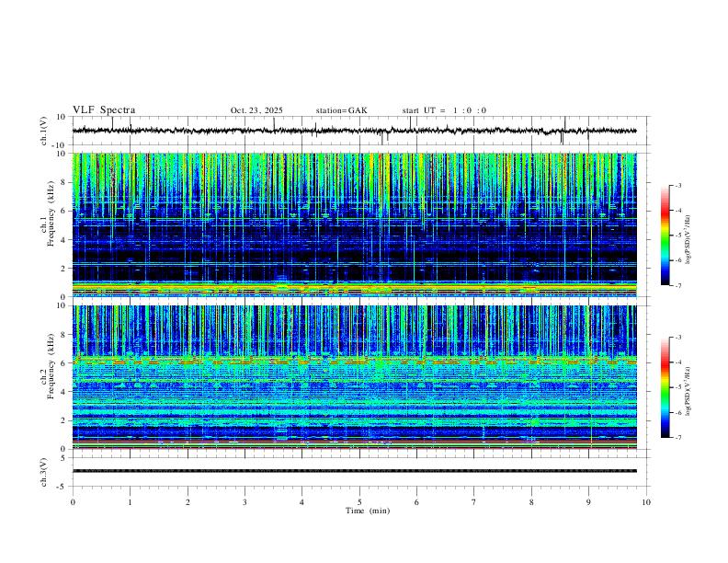Click the ch.2 spectrogram color bar
The width and height of the screenshot is (728, 563).
[x=665, y=387]
